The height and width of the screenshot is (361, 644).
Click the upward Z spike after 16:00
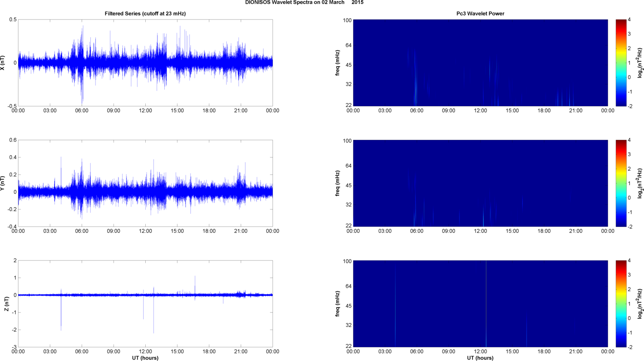tap(195, 285)
